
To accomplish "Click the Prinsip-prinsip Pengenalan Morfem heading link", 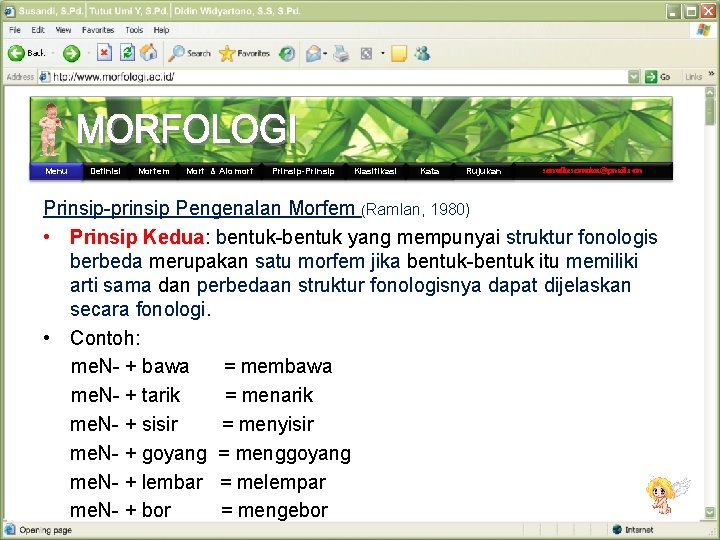I will [x=202, y=208].
